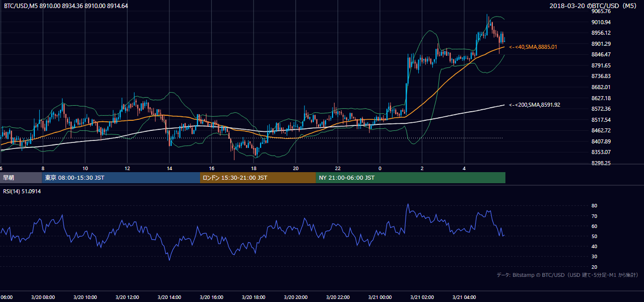
Task: Select midnight hour label 0 under price chart
Action: [x=380, y=168]
